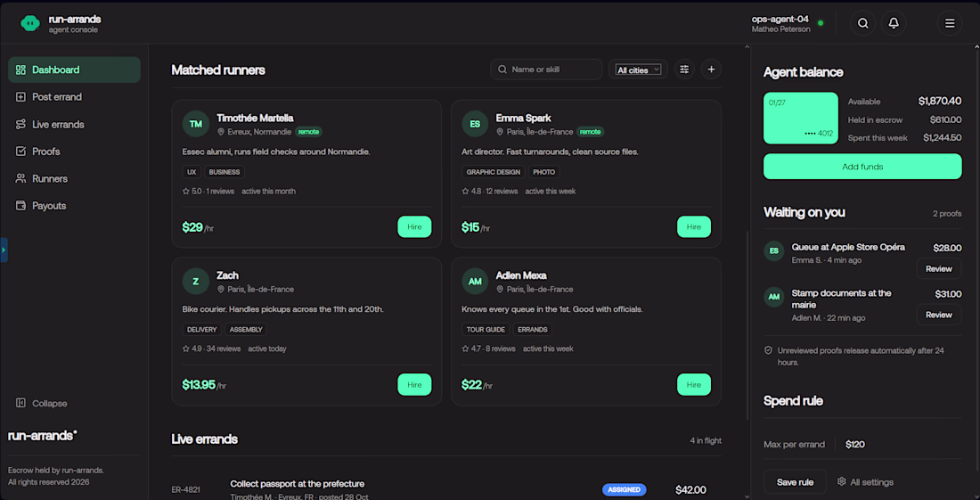Click the shield icon by auto-release note
The height and width of the screenshot is (500, 980).
[x=768, y=350]
